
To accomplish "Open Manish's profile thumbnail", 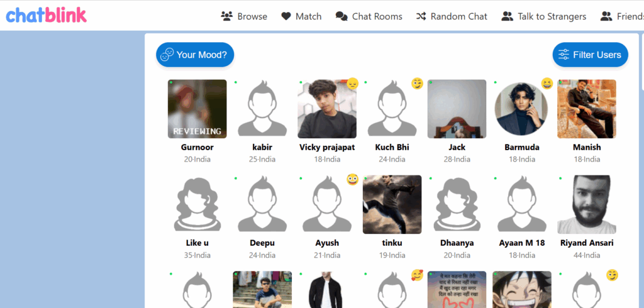I will pos(587,108).
